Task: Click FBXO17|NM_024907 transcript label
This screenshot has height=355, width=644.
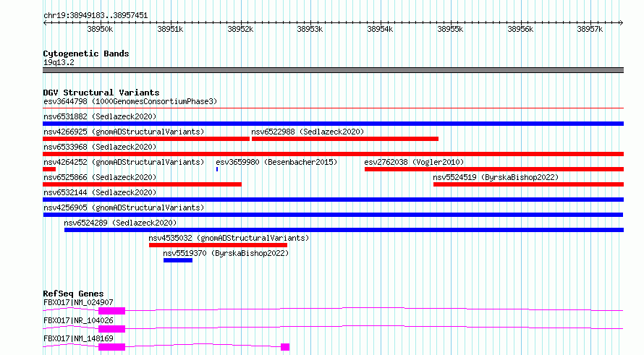Action: click(78, 302)
